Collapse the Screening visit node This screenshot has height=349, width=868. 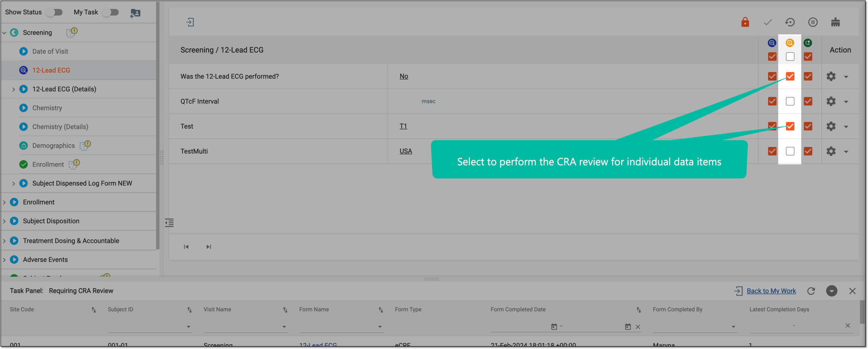tap(4, 33)
